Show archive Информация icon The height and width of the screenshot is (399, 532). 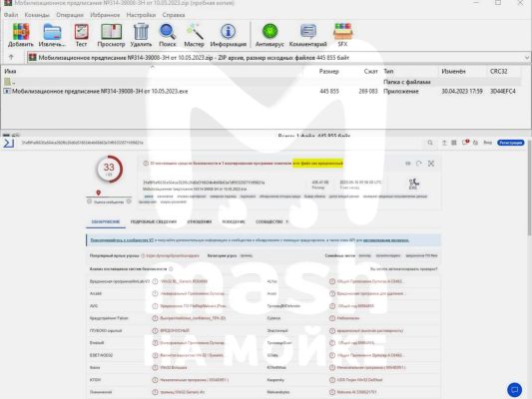pyautogui.click(x=228, y=35)
